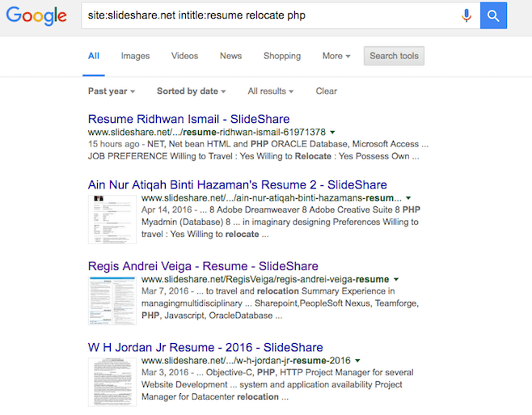The width and height of the screenshot is (532, 415).
Task: Open the Shopping tab
Action: coord(282,56)
